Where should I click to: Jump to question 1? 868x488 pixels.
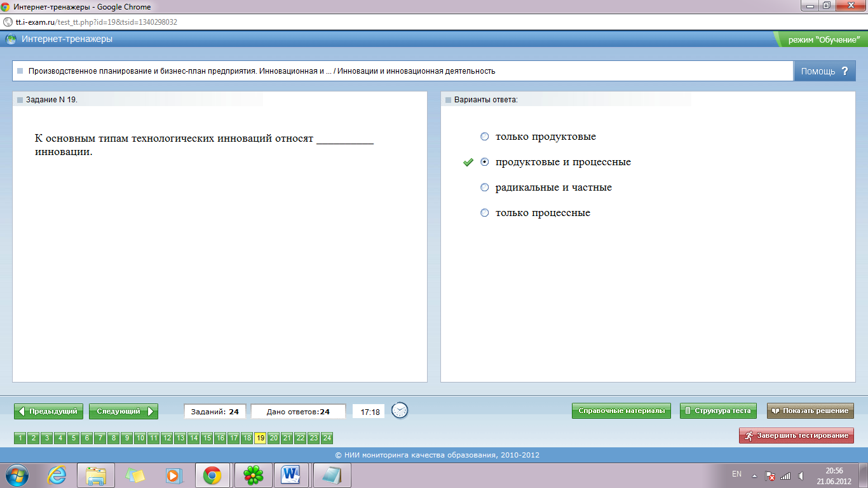pyautogui.click(x=20, y=438)
